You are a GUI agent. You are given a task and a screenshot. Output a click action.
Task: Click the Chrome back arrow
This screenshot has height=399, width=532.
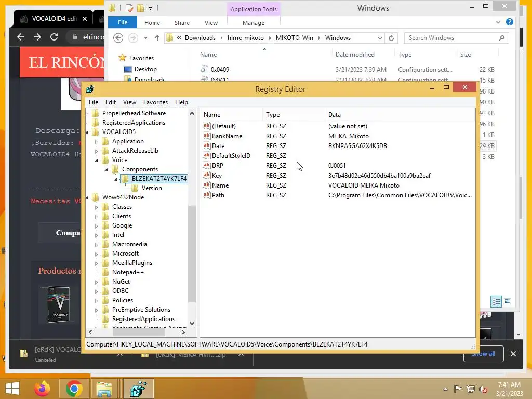coord(21,37)
